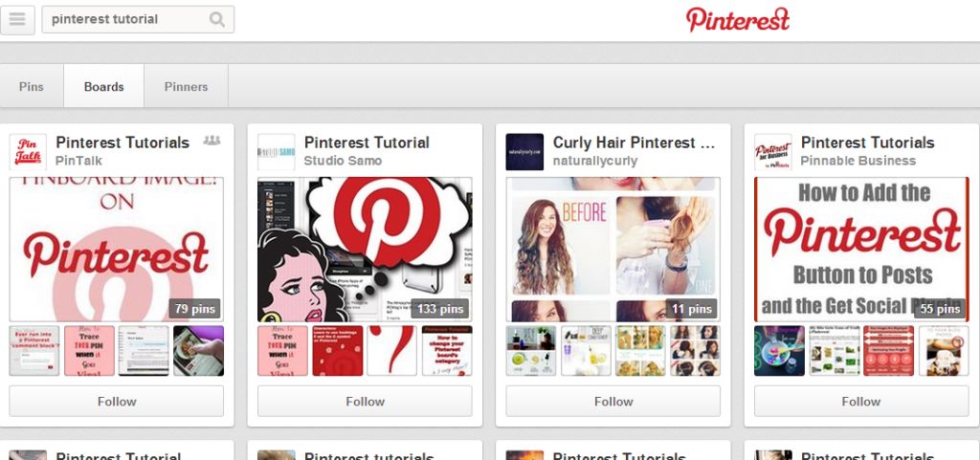
Task: Open Studio Samo's red hashtags thumbnail
Action: pos(338,351)
